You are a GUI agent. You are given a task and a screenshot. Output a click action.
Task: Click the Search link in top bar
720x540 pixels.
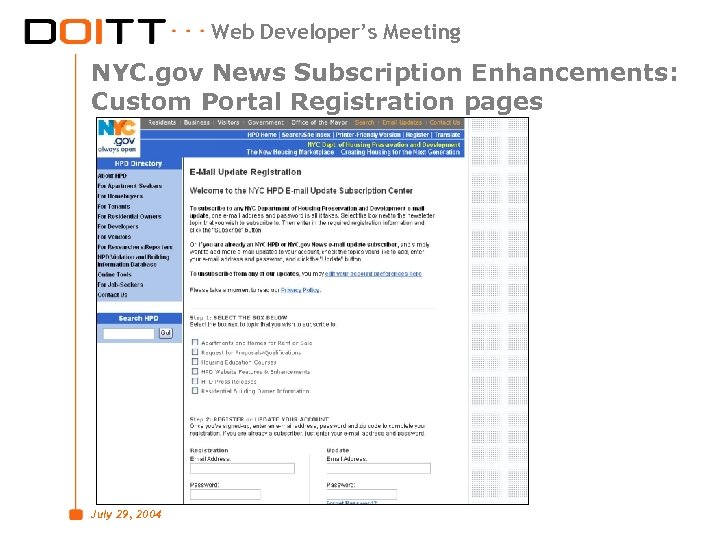pos(365,123)
